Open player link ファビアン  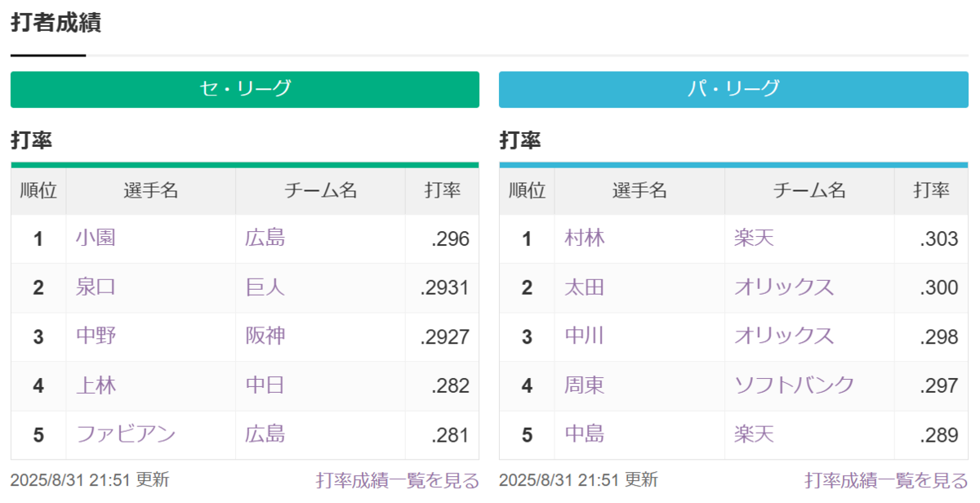pos(126,434)
